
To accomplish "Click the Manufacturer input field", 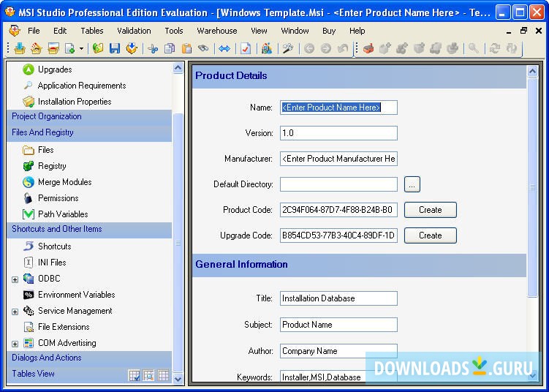I will tap(338, 159).
